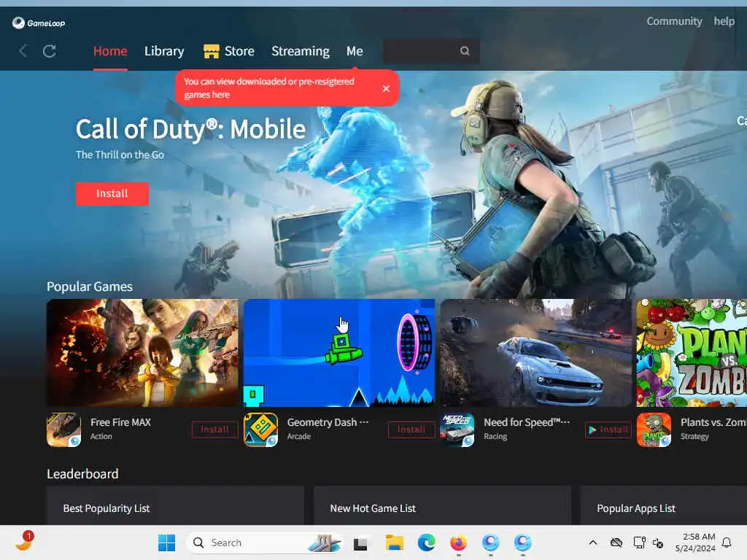Install Geometry Dash
Viewport: 747px width, 560px height.
click(411, 429)
